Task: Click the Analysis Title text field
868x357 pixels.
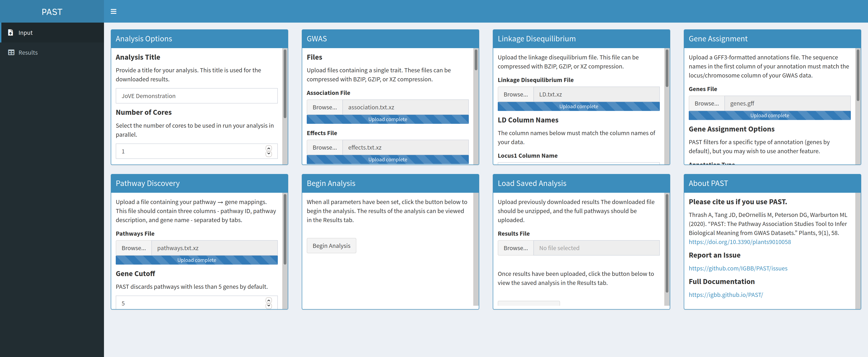Action: point(196,96)
